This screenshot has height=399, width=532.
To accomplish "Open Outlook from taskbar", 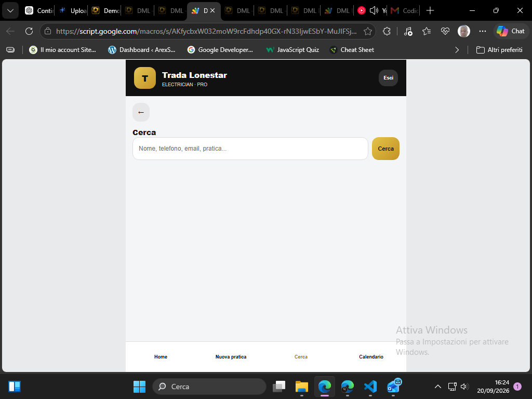I will pos(394,387).
